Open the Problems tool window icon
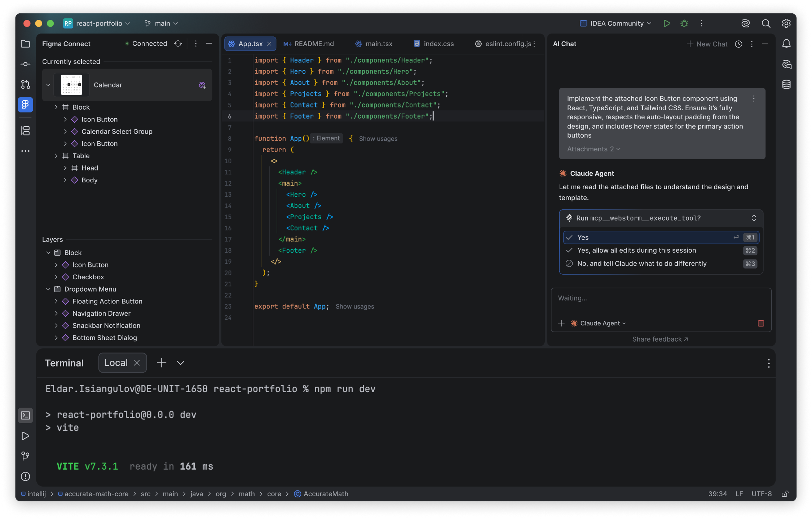The height and width of the screenshot is (519, 812). [25, 476]
